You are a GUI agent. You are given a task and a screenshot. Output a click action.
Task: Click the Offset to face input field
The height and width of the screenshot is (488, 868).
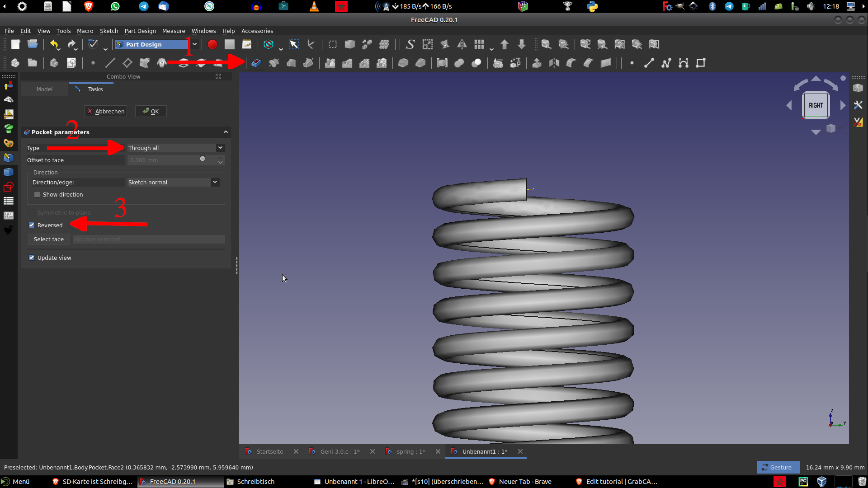tap(176, 160)
